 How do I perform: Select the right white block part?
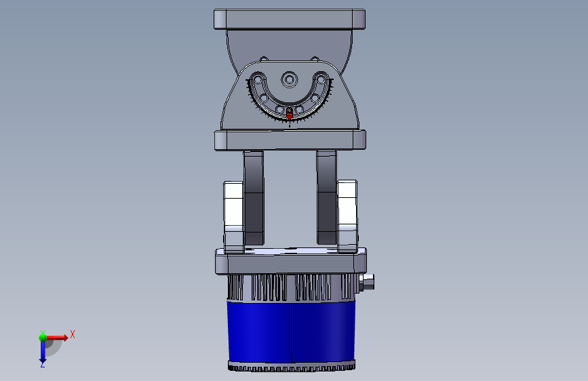tap(347, 216)
